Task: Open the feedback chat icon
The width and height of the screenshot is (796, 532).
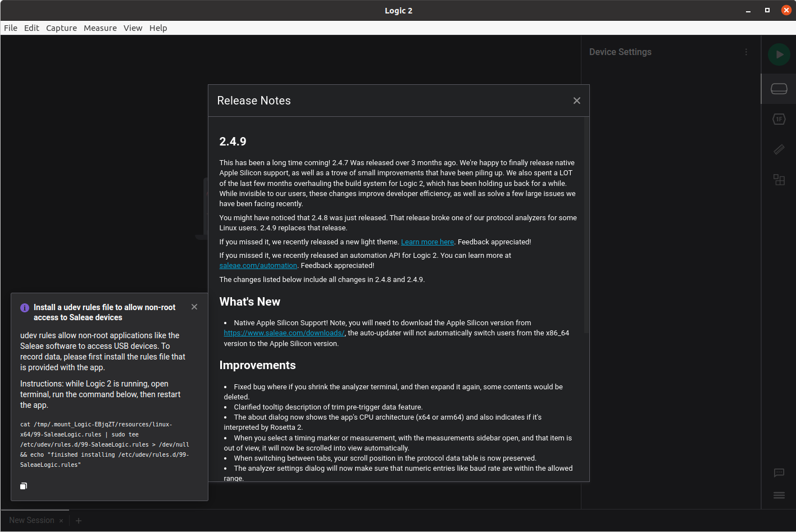Action: 779,473
